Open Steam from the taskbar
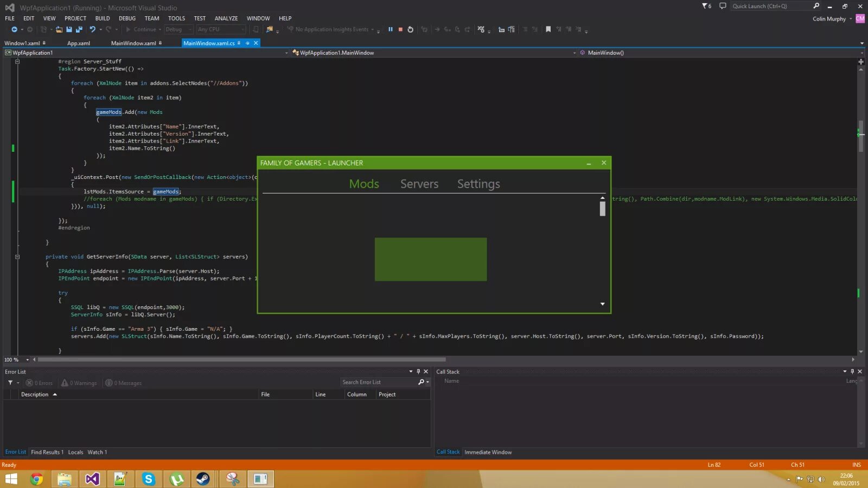 [x=203, y=479]
